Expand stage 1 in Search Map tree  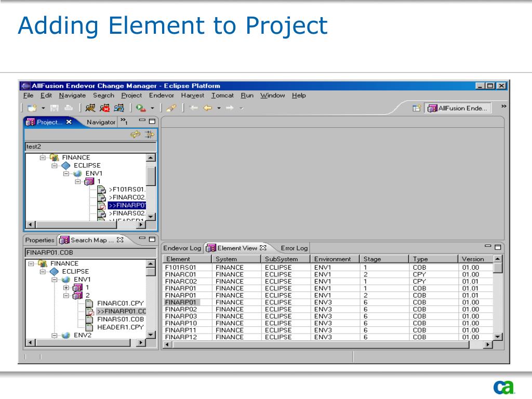[x=66, y=288]
